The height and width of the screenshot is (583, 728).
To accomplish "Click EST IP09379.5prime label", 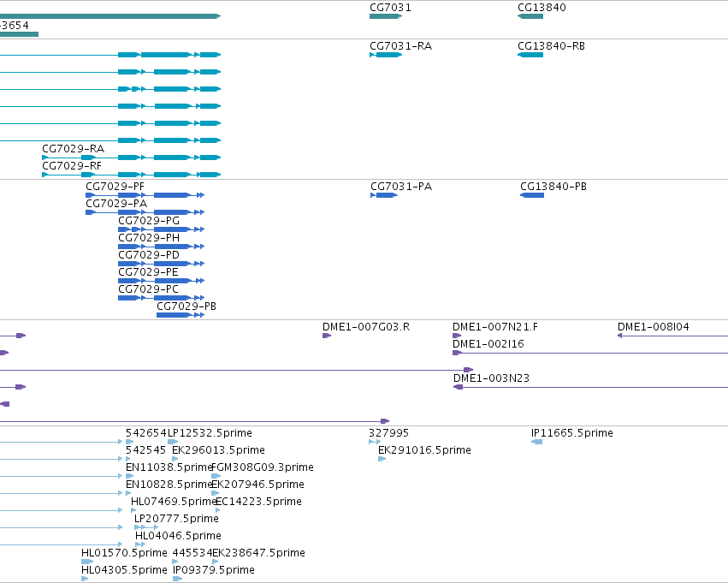I will pyautogui.click(x=214, y=570).
